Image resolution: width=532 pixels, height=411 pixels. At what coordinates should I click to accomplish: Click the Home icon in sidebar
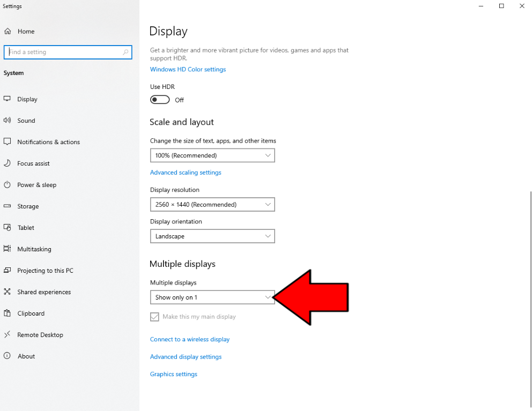8,31
